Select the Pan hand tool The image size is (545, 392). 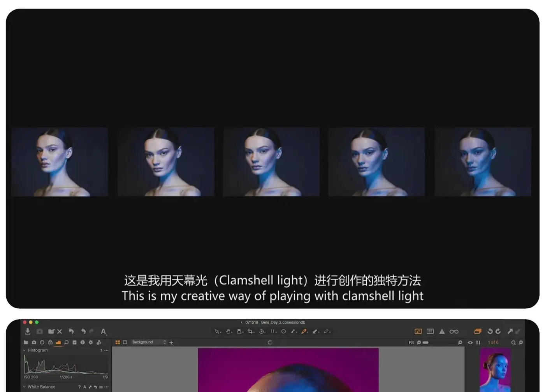[x=229, y=332]
